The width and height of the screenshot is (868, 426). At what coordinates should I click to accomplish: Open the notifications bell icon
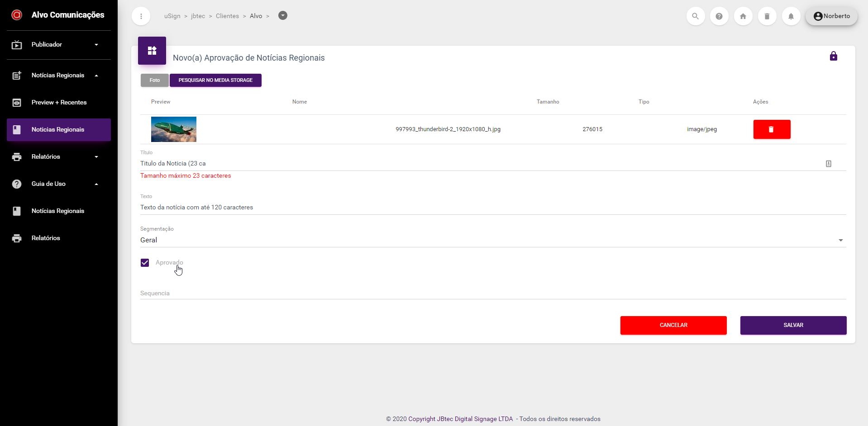pyautogui.click(x=791, y=16)
